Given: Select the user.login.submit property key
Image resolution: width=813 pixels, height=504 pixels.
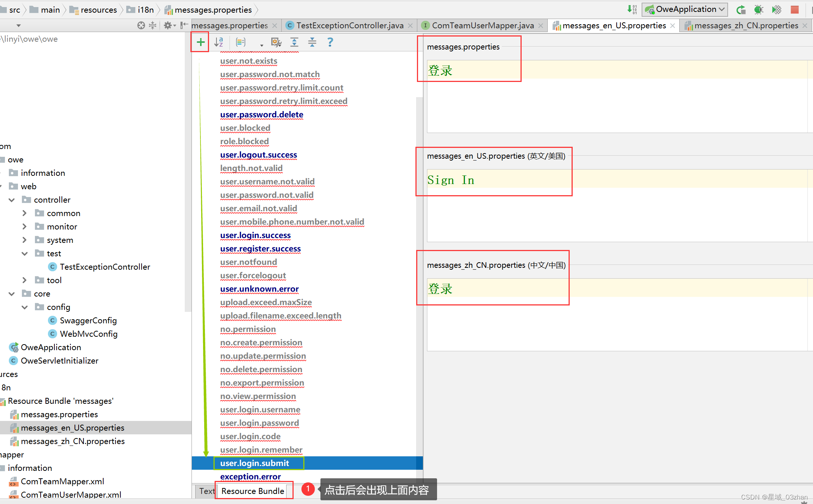Looking at the screenshot, I should [254, 463].
